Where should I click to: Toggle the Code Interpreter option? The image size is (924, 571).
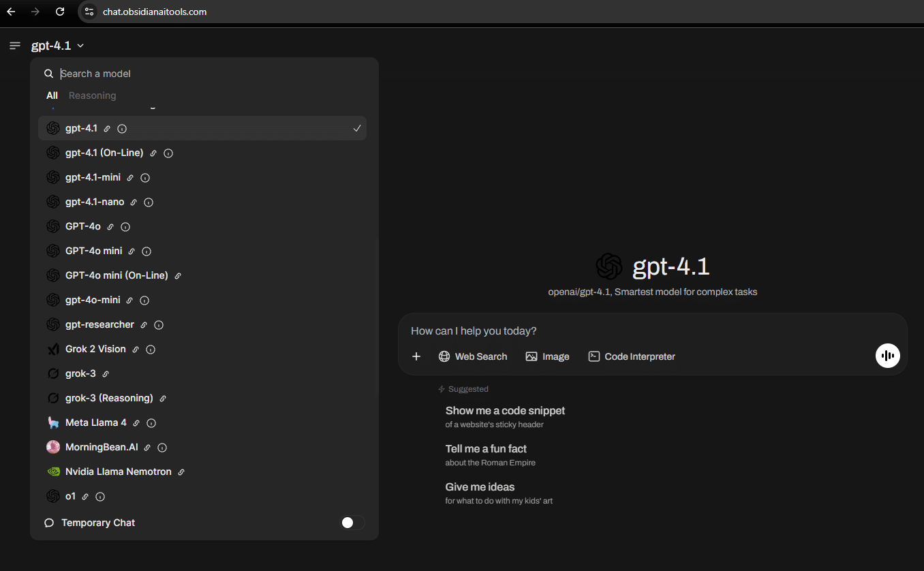[x=632, y=356]
